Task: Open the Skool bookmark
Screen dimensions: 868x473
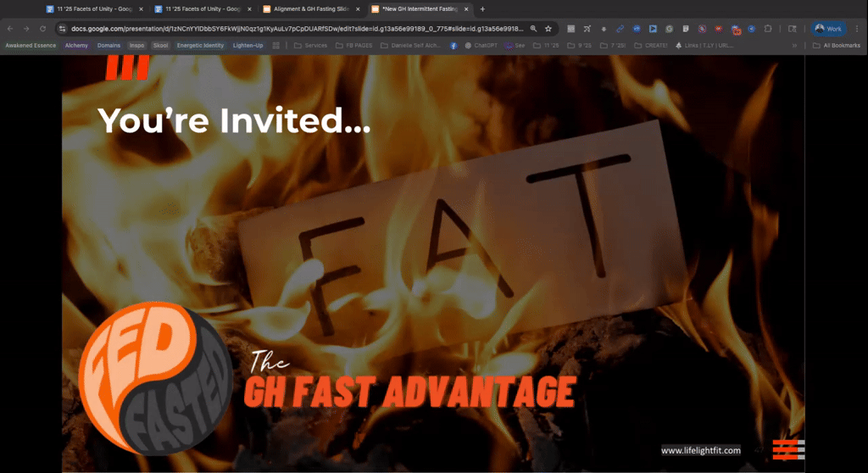Action: click(x=160, y=46)
